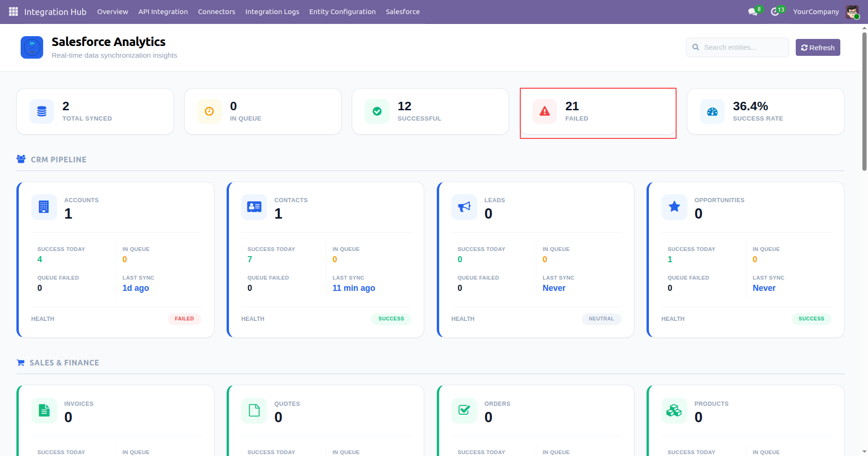Image resolution: width=868 pixels, height=456 pixels.
Task: Click the Contacts last sync "11 min ago"
Action: tap(354, 288)
